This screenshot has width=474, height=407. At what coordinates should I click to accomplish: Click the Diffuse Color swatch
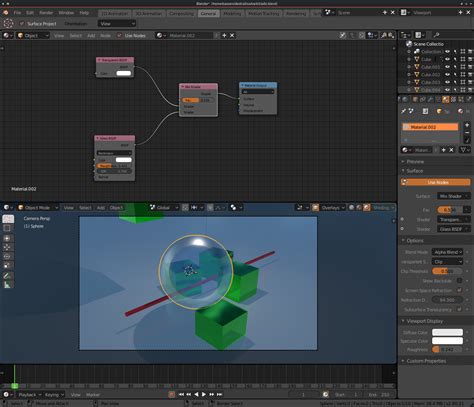tap(447, 332)
